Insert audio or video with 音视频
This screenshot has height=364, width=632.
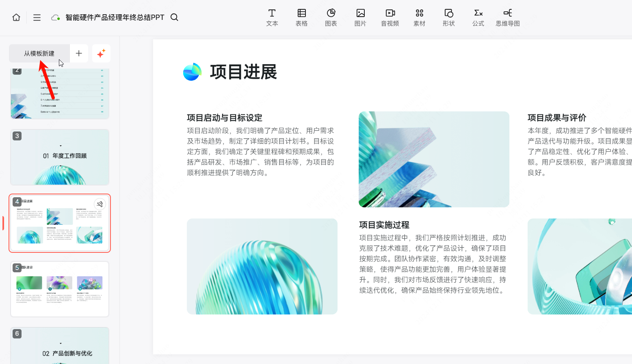pos(390,18)
